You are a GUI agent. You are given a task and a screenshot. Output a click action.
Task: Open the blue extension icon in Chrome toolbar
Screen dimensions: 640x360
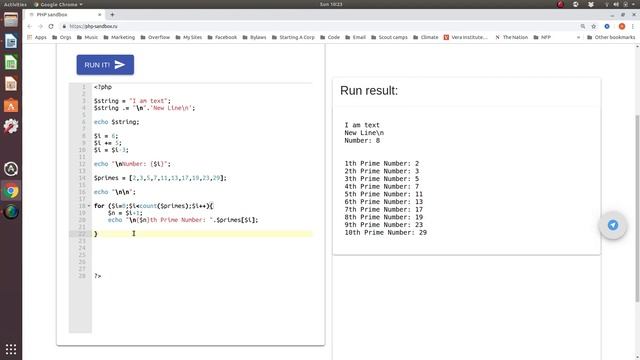tap(607, 26)
